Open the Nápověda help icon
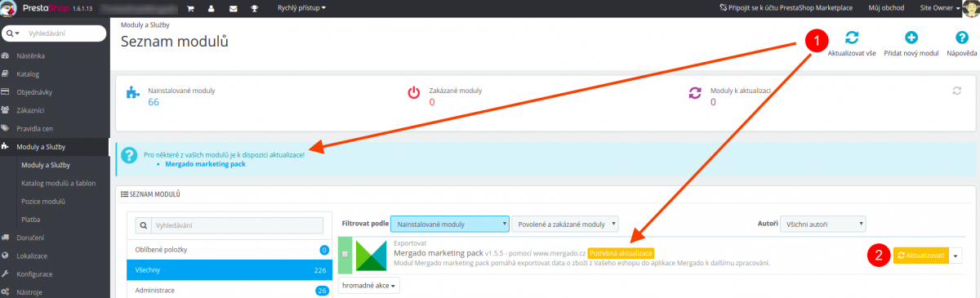 click(x=962, y=38)
